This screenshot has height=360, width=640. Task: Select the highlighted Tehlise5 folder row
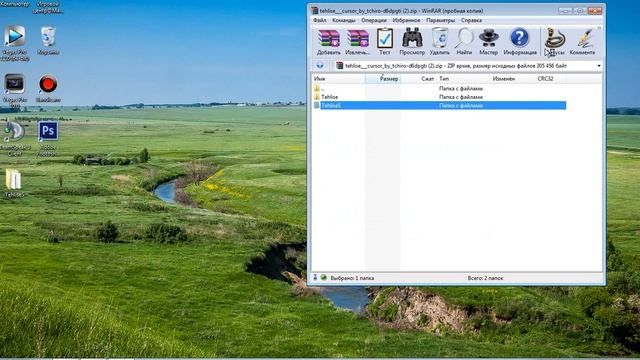point(439,105)
